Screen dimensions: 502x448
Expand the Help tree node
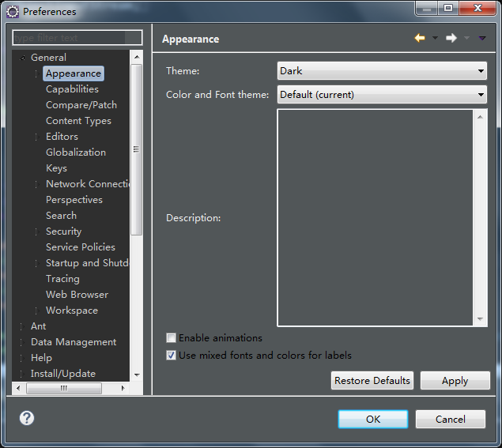tap(22, 358)
